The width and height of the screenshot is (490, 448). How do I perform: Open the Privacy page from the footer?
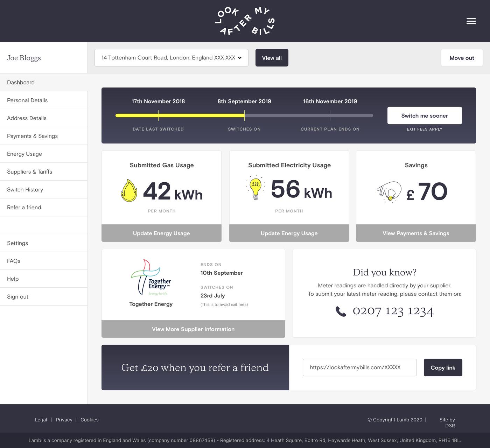[x=64, y=419]
